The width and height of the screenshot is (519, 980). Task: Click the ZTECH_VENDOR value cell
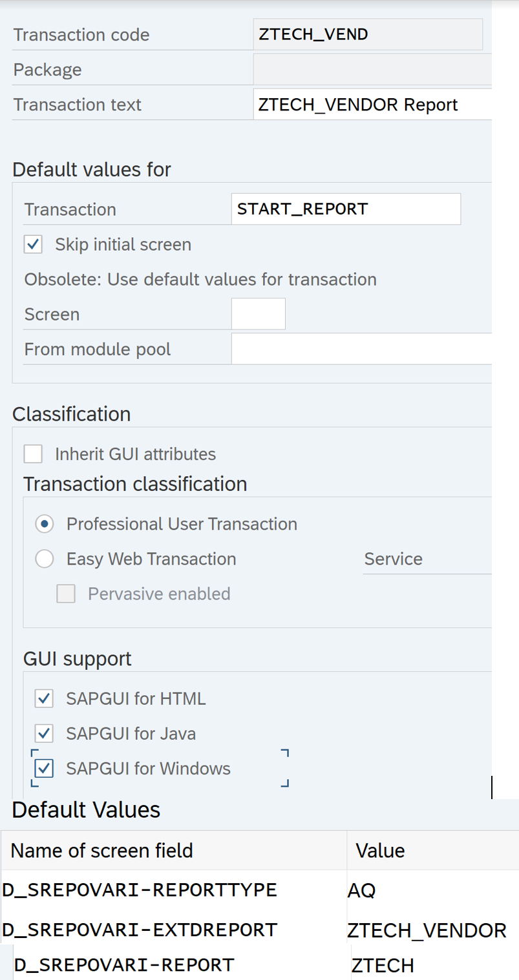427,930
